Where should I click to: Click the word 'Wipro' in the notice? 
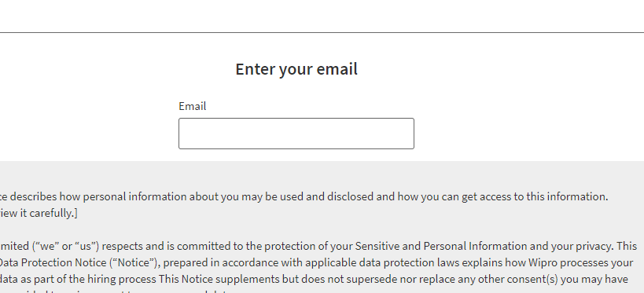coord(541,262)
